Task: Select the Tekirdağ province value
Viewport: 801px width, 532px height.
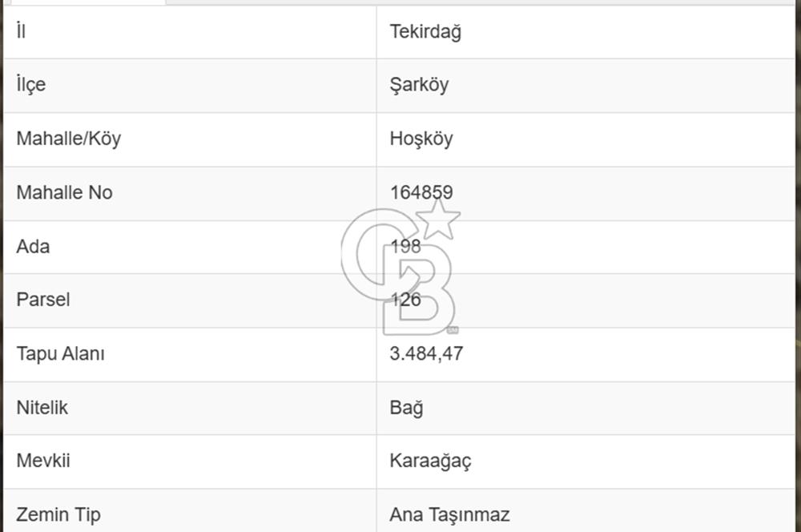Action: (x=425, y=32)
